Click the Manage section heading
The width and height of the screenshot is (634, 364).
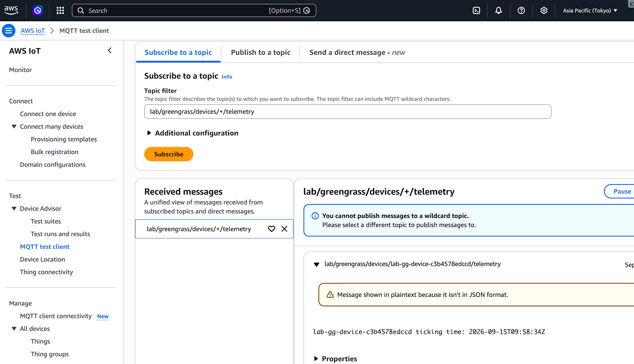click(21, 303)
